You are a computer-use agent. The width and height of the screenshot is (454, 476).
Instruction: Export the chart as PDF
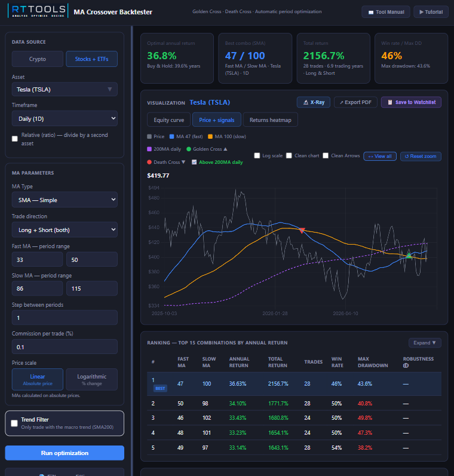point(355,102)
